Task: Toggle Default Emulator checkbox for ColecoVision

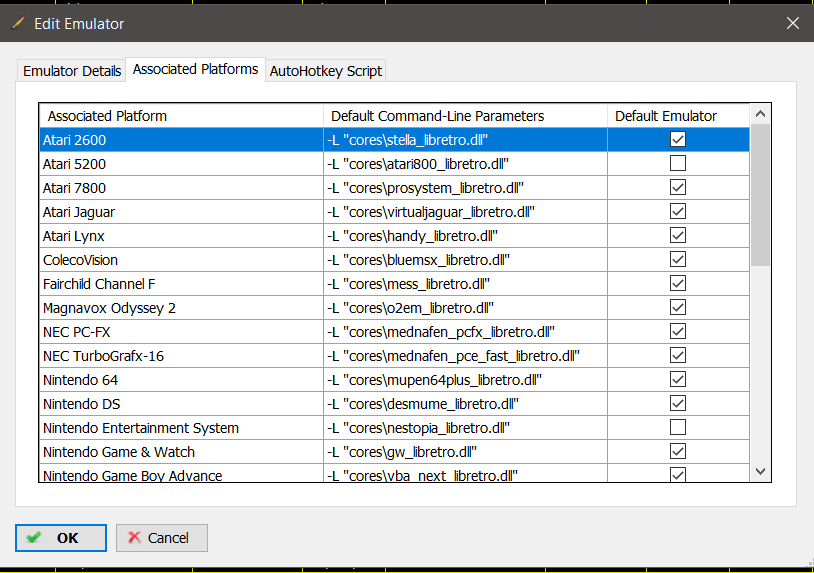Action: click(678, 260)
